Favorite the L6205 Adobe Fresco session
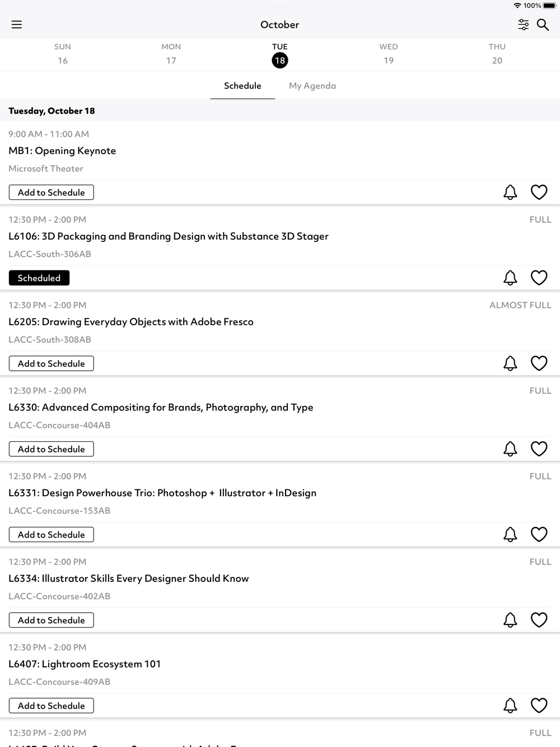560x747 pixels. [x=539, y=363]
